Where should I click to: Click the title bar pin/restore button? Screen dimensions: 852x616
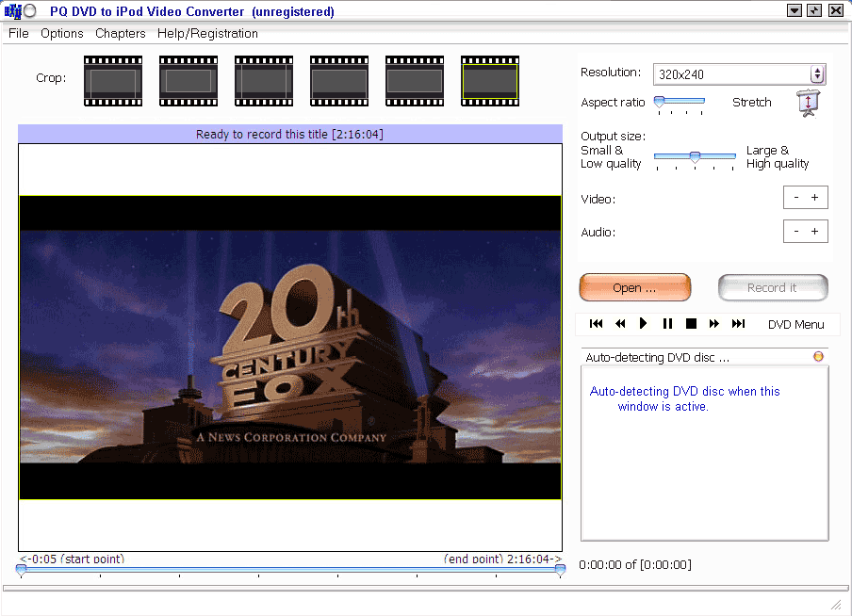click(814, 10)
